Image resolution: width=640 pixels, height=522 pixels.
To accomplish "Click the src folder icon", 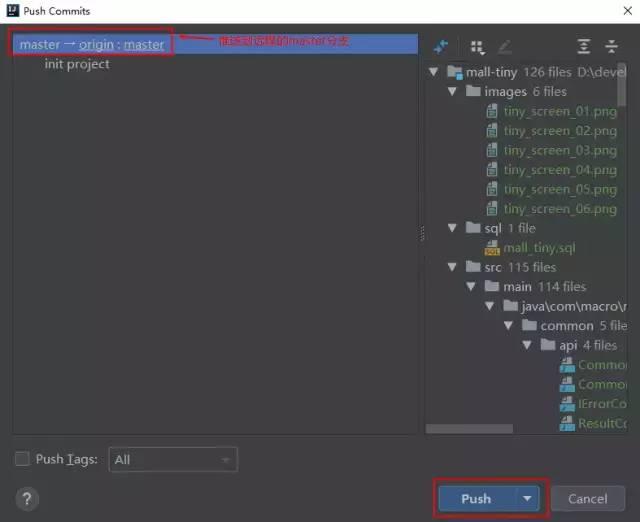I will pos(473,267).
